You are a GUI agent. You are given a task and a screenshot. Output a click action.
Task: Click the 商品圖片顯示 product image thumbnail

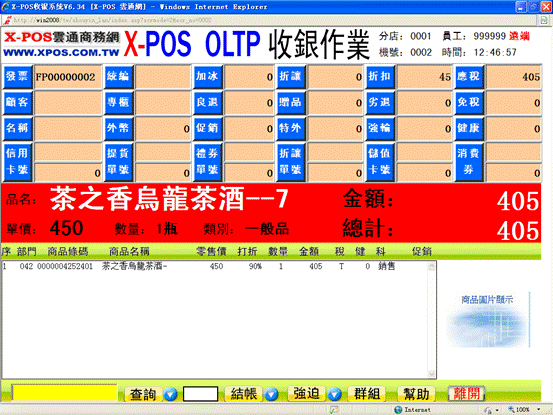pyautogui.click(x=487, y=320)
